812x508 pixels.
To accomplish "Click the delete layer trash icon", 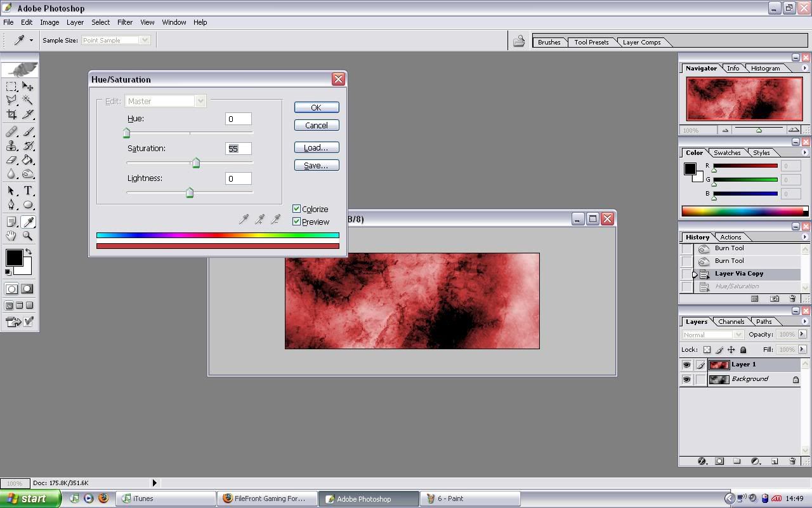I will (792, 461).
